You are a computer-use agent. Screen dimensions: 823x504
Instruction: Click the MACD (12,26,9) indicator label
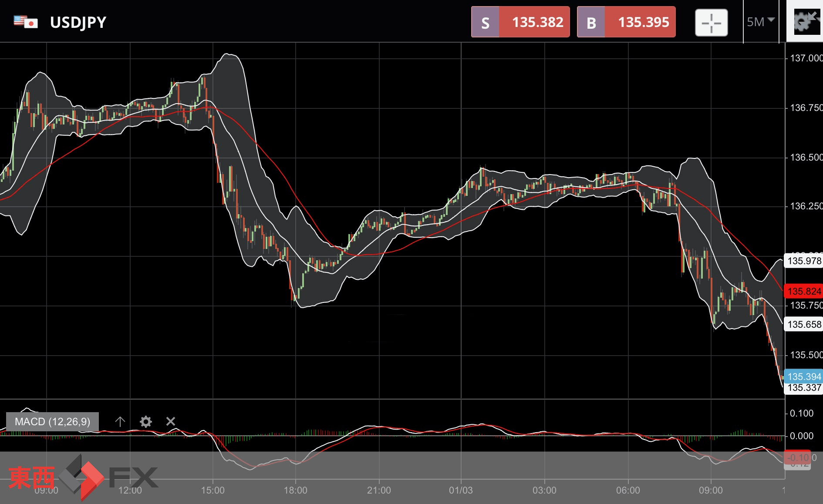(52, 421)
